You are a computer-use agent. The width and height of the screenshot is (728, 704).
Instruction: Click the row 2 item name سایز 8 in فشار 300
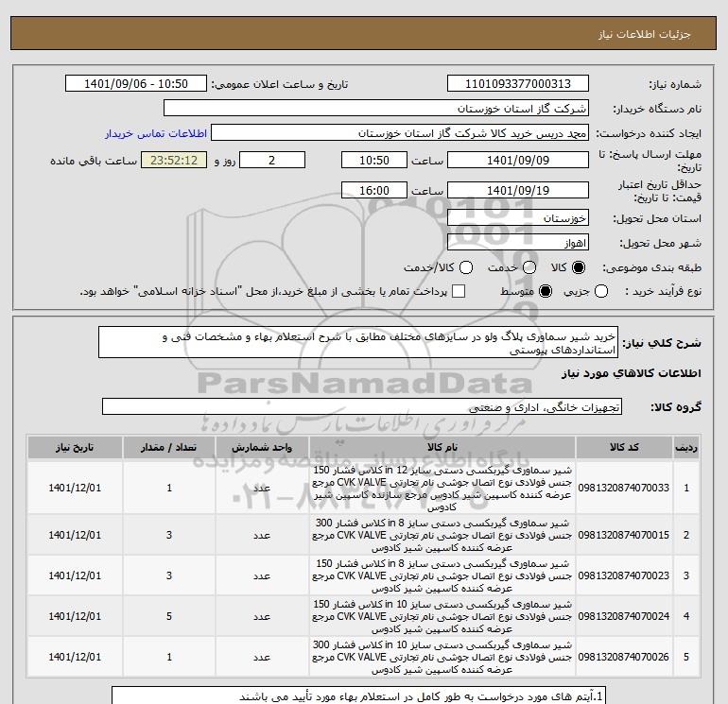pyautogui.click(x=442, y=535)
